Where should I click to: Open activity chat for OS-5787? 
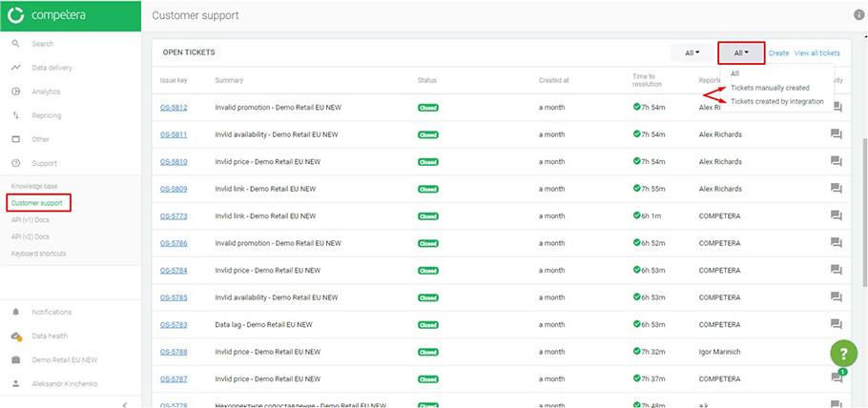pyautogui.click(x=836, y=378)
